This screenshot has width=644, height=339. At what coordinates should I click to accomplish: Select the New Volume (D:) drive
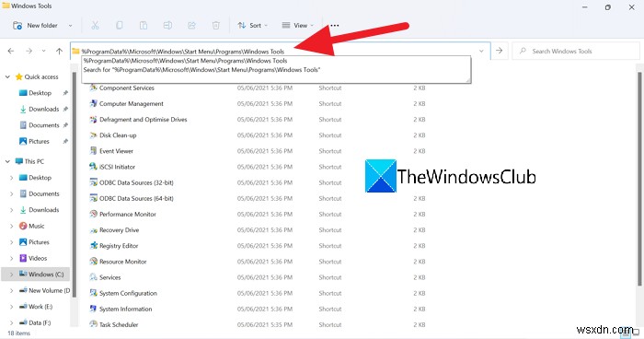(x=45, y=290)
